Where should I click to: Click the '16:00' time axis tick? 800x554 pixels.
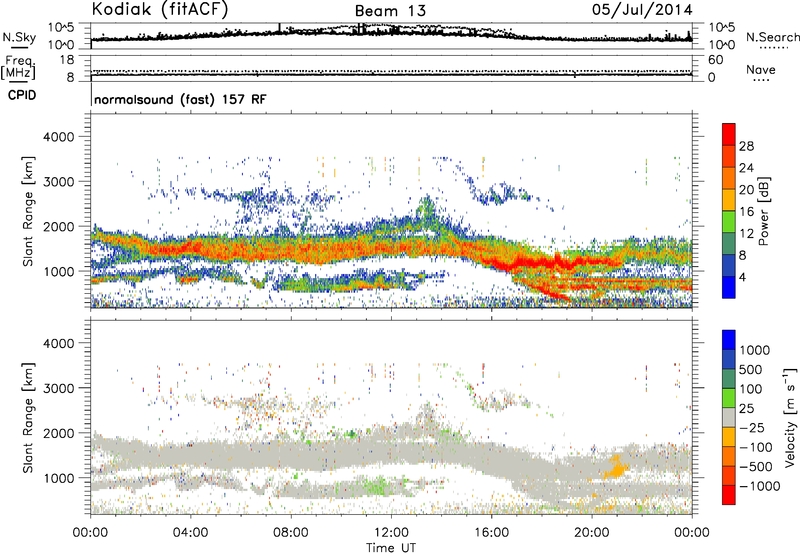click(x=491, y=533)
